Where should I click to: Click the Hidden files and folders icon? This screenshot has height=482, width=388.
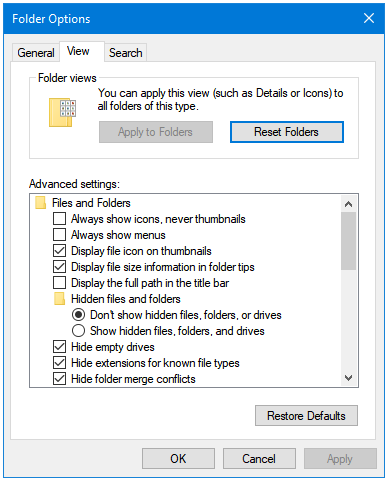click(59, 299)
